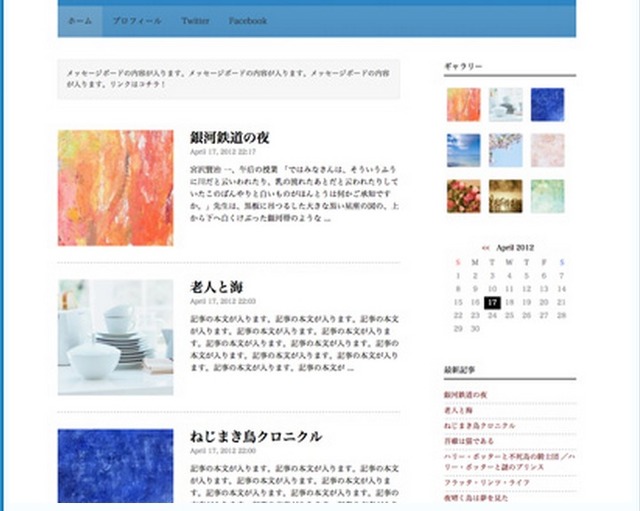This screenshot has width=640, height=511.
Task: Open 銀河鉄道の夜 in recent posts list
Action: pos(466,395)
